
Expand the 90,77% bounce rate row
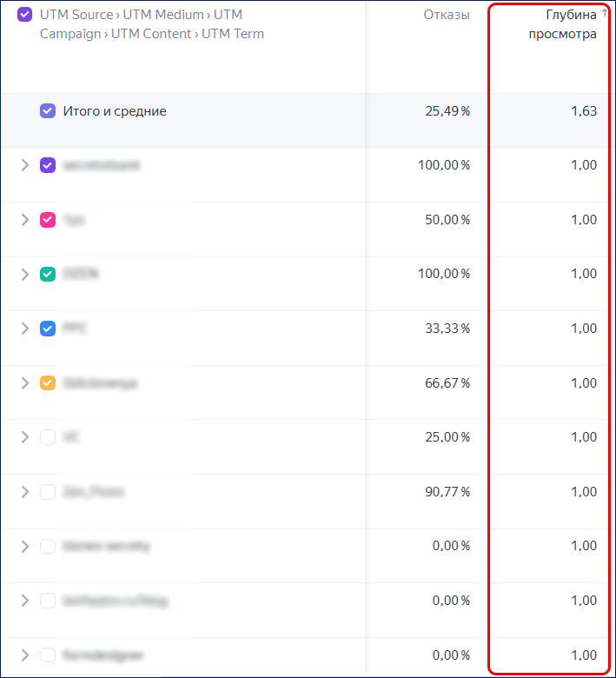(x=25, y=492)
